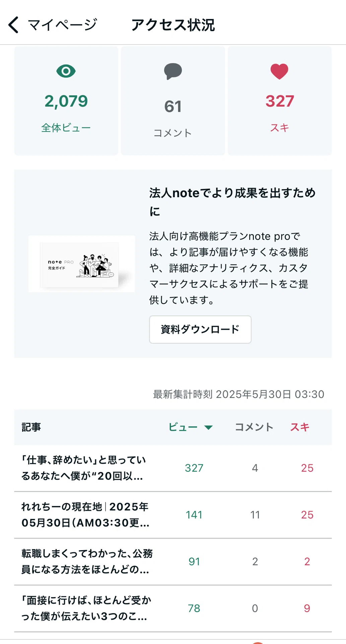Select the スキ 327 stats card

pos(280,101)
